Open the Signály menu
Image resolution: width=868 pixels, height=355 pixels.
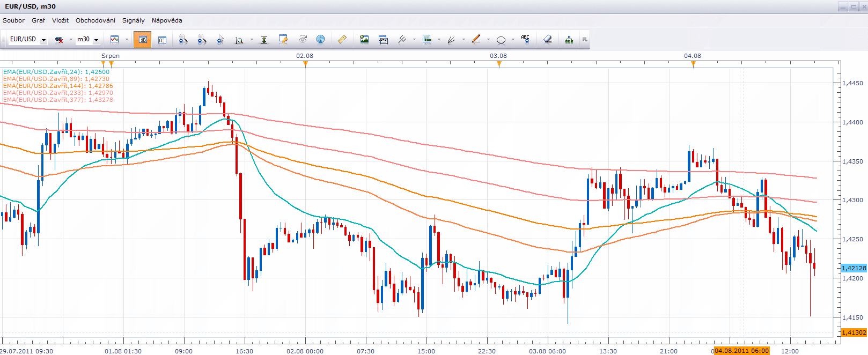coord(134,20)
